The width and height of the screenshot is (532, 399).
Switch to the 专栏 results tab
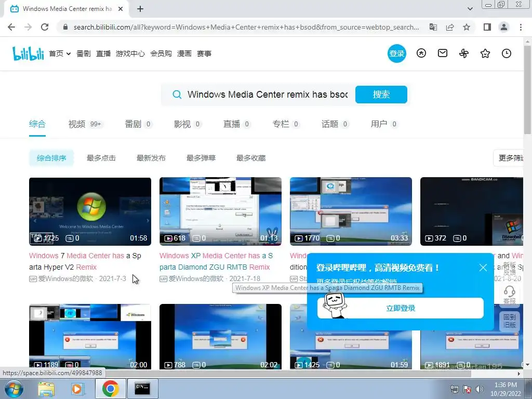click(x=286, y=124)
